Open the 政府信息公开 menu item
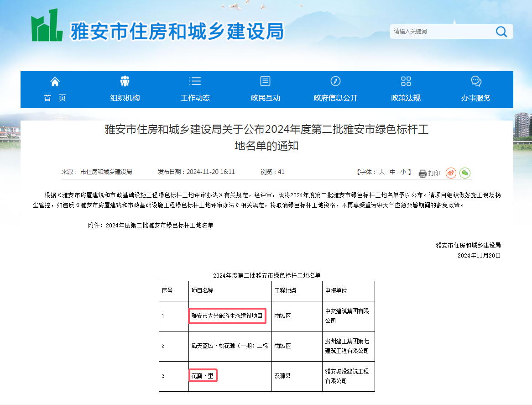 [x=335, y=98]
